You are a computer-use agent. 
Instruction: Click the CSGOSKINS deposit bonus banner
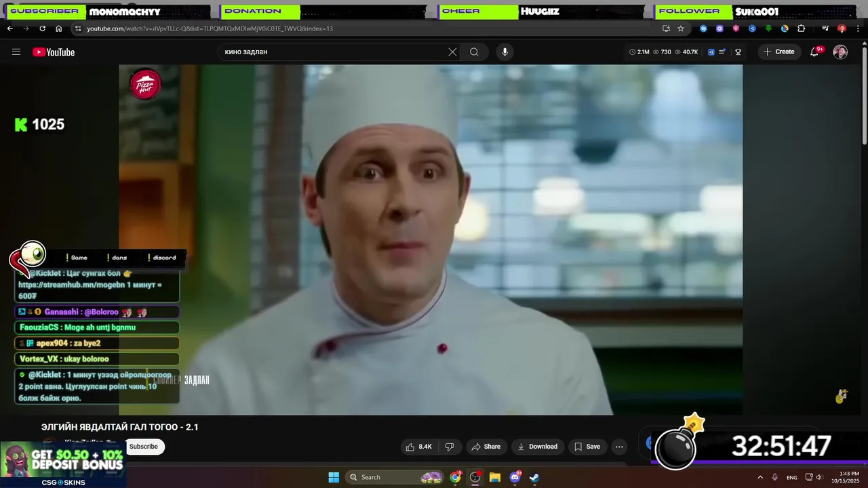pos(62,465)
